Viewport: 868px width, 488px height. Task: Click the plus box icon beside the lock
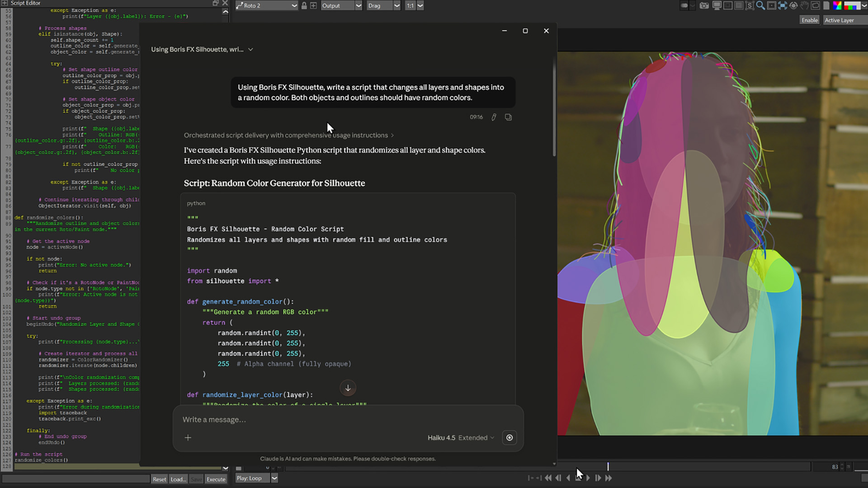313,6
